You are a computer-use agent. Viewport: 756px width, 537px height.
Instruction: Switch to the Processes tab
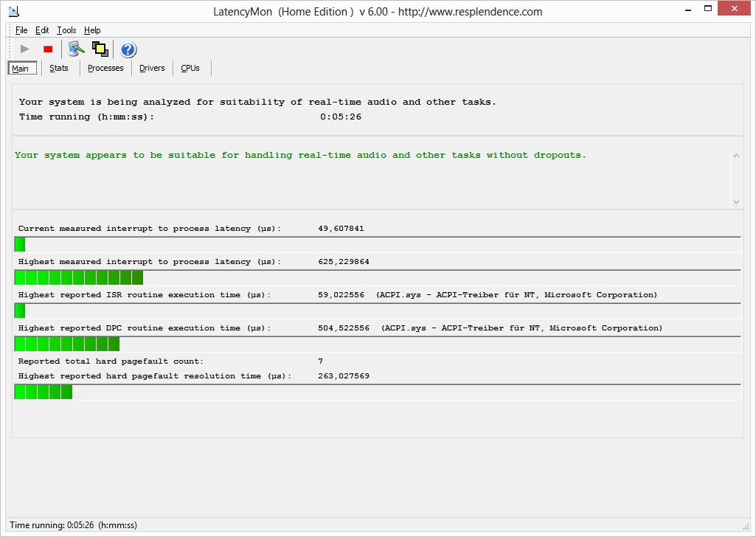(105, 69)
